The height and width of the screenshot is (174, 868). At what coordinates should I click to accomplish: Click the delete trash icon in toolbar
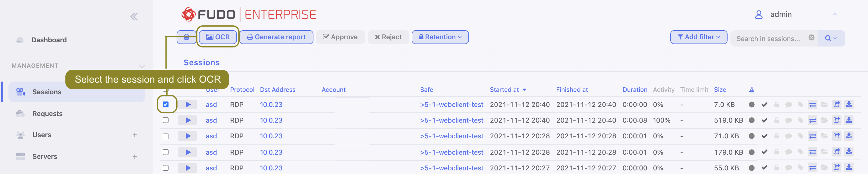click(186, 37)
